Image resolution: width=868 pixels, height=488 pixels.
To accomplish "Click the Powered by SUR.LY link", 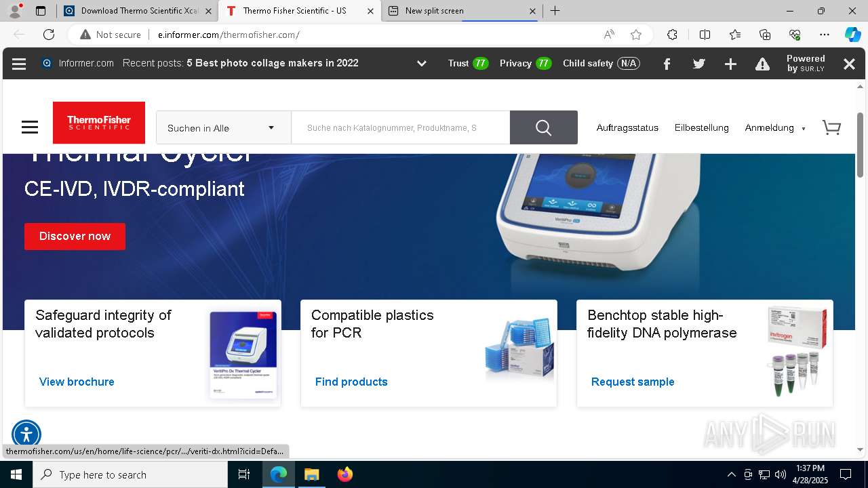I will click(x=806, y=64).
